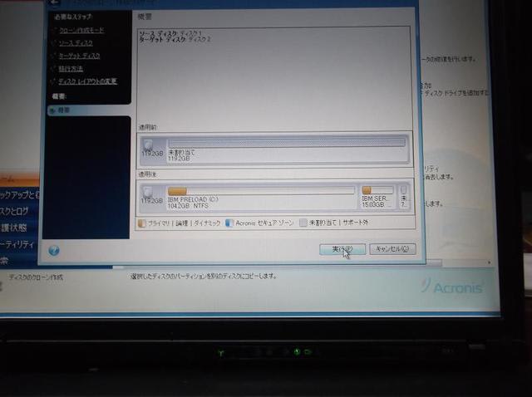The height and width of the screenshot is (397, 532).
Task: Click the orange プライマリ legend swatch
Action: (142, 223)
